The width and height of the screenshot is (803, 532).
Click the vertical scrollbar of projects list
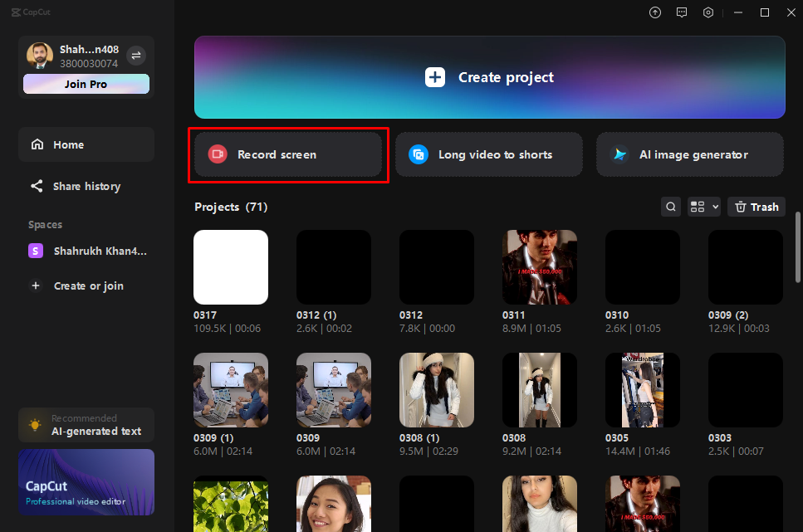[797, 247]
